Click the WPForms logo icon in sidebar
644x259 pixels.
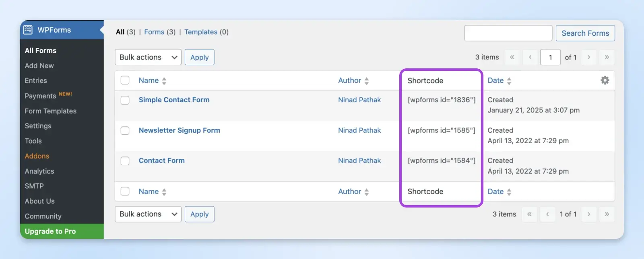(28, 30)
